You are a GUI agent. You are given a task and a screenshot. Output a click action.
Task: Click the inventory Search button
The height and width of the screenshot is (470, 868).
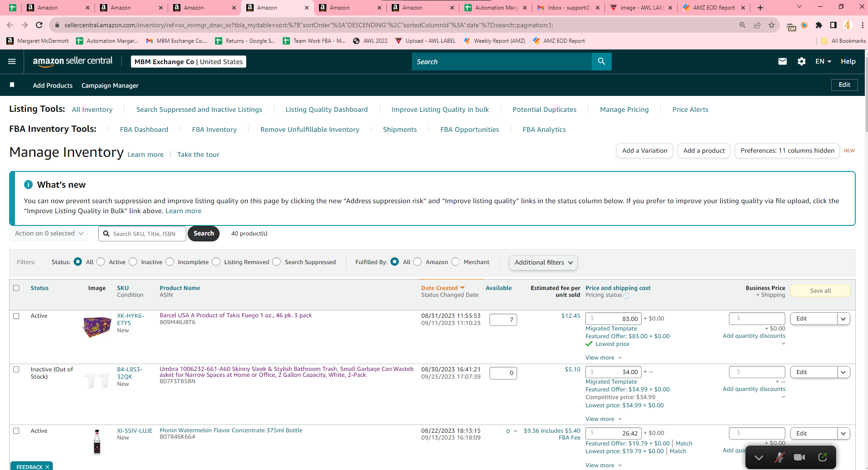tap(204, 234)
